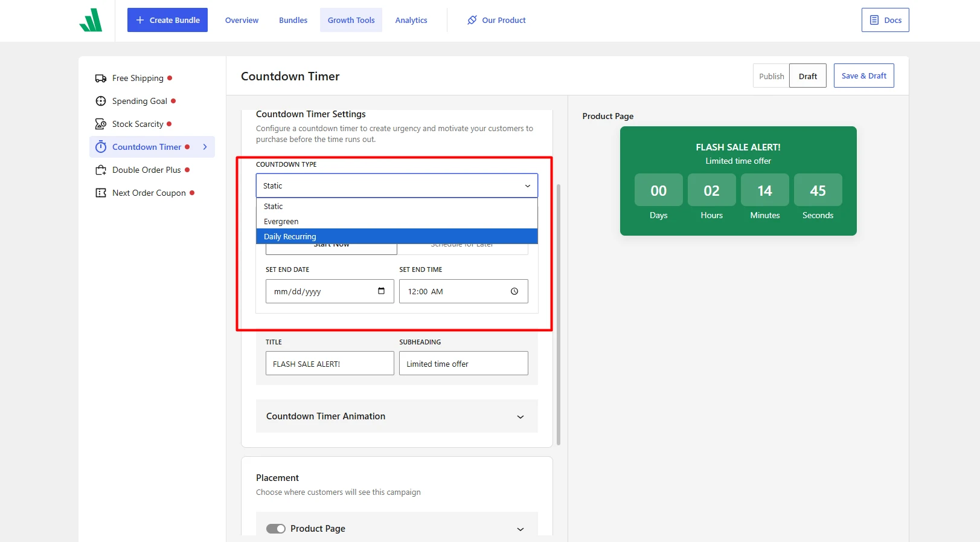Click the Free Shipping truck icon
The height and width of the screenshot is (542, 980).
[x=101, y=79]
